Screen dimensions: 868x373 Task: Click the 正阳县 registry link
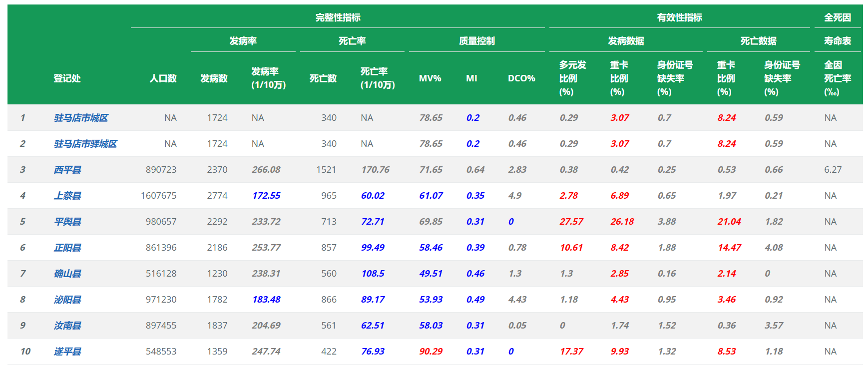[67, 248]
